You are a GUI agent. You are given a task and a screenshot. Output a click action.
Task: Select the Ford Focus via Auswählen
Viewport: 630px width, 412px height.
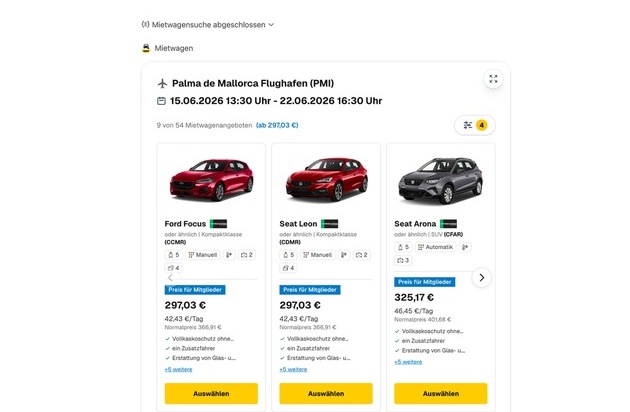pyautogui.click(x=211, y=393)
